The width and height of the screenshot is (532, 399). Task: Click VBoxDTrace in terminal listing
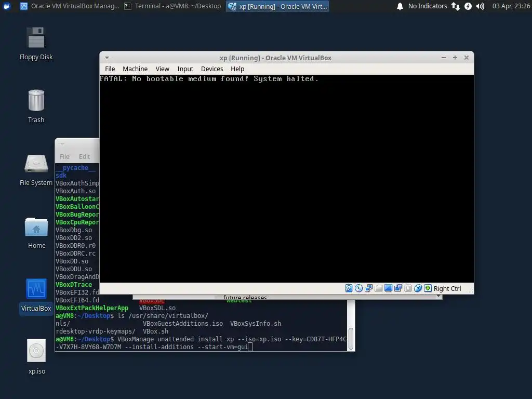pyautogui.click(x=74, y=285)
